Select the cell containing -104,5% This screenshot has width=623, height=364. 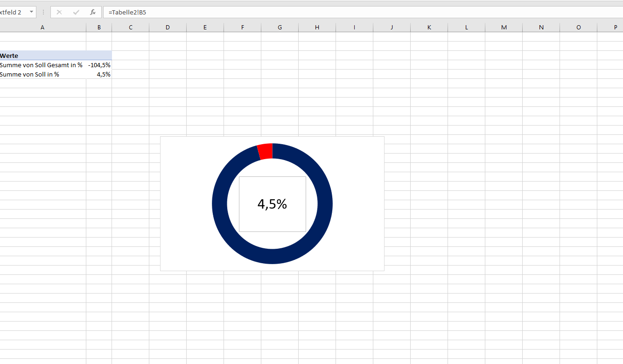tap(99, 65)
